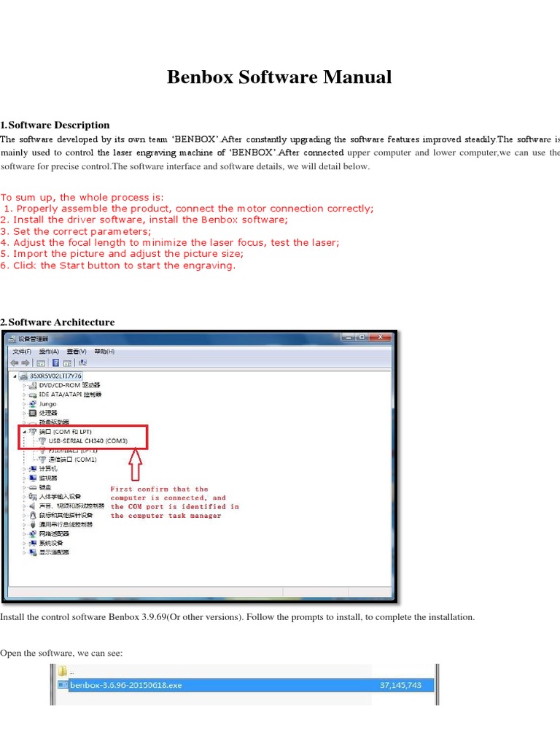The height and width of the screenshot is (747, 560).
Task: Click the Forward arrow in Device Manager toolbar
Action: pos(26,363)
